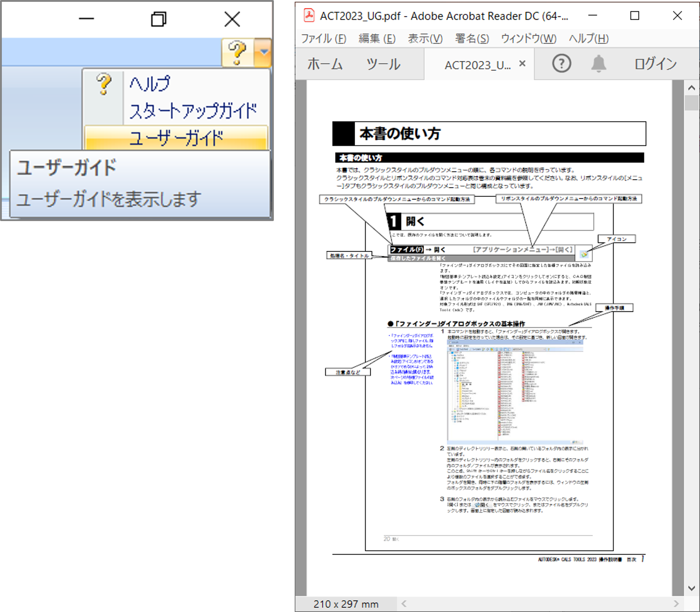Open the 表示(V) menu
This screenshot has height=612, width=700.
point(425,38)
